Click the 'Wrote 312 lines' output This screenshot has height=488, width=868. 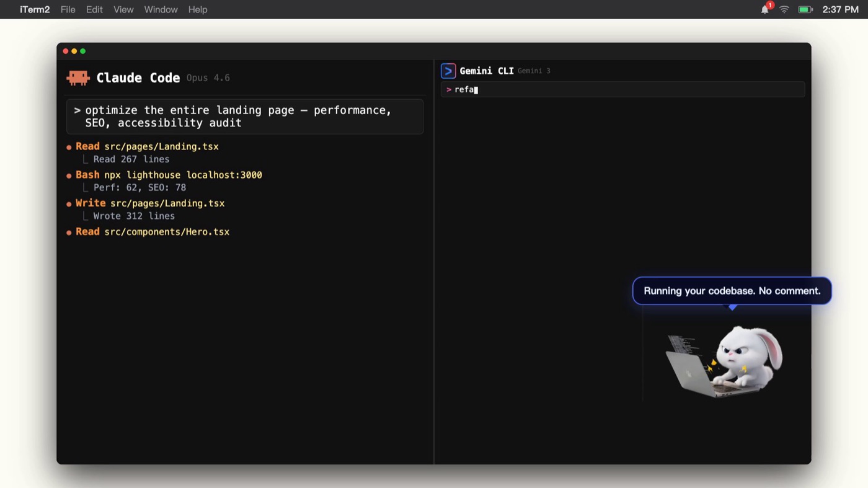pos(134,216)
